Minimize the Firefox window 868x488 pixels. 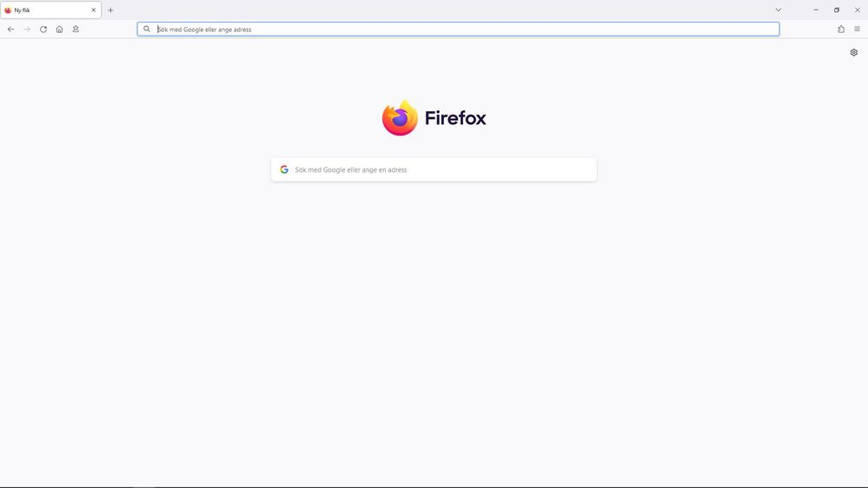coord(816,10)
